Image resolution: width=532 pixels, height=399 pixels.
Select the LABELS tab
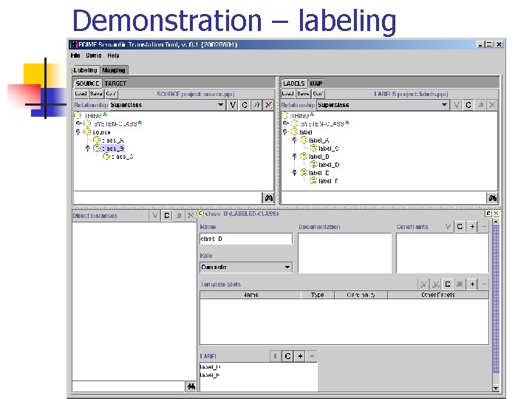click(x=294, y=83)
